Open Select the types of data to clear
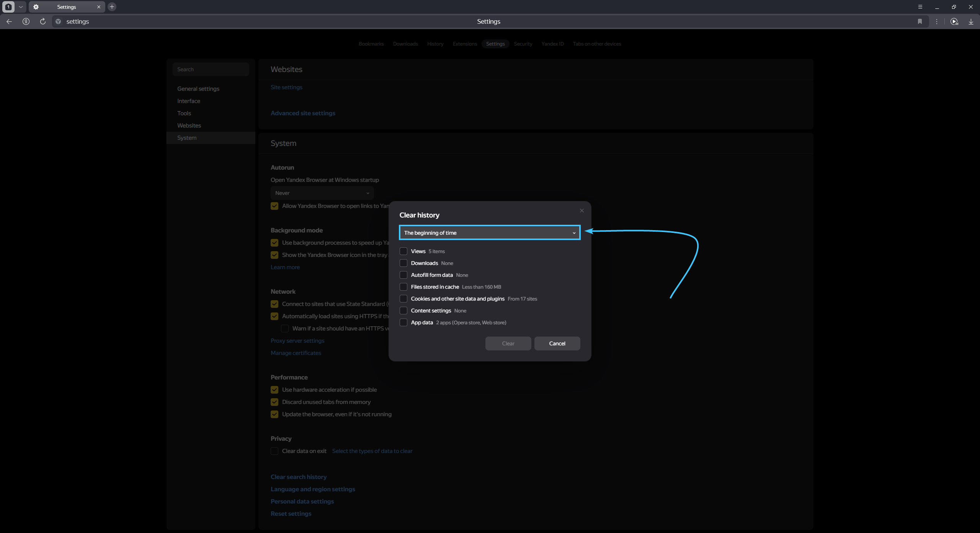This screenshot has height=533, width=980. point(372,451)
